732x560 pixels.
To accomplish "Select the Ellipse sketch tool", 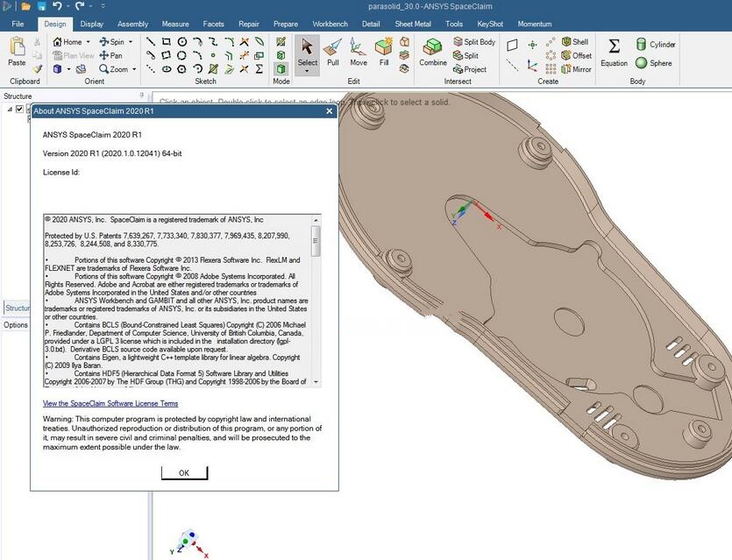I will [167, 69].
